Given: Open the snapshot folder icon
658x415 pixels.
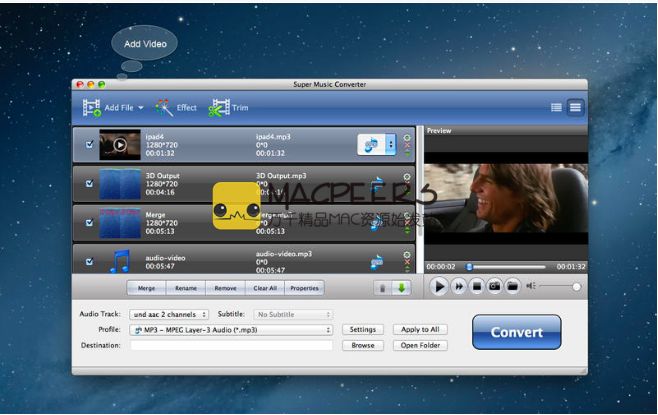Looking at the screenshot, I should point(511,287).
